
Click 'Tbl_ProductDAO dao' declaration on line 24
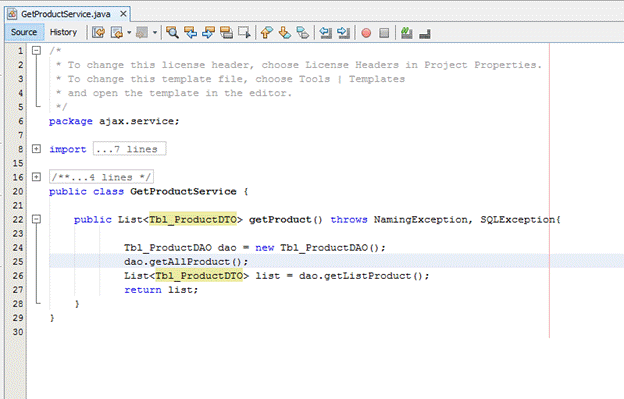180,247
